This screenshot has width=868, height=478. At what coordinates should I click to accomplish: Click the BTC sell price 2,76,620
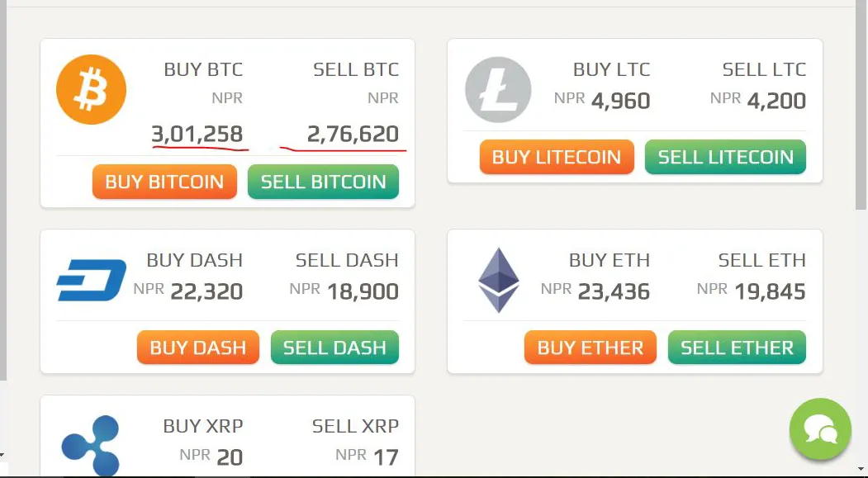click(x=353, y=134)
